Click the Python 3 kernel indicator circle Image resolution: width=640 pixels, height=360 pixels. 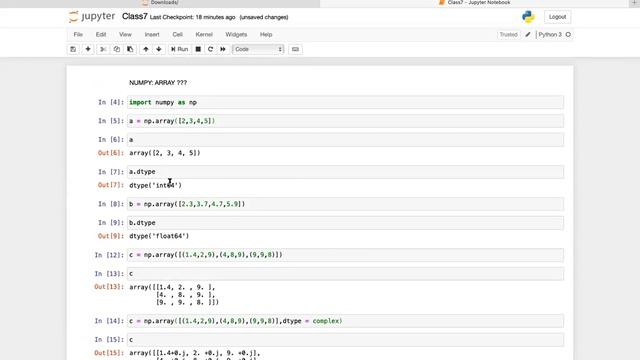click(568, 35)
